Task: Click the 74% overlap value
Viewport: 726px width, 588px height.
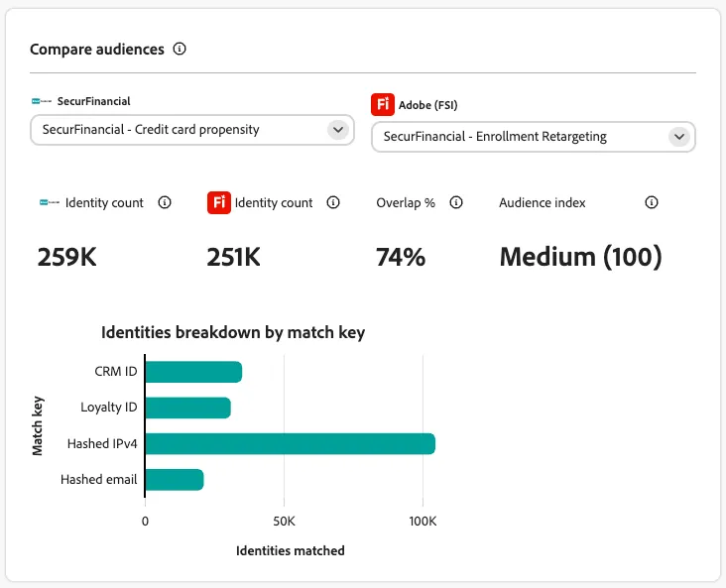Action: (401, 257)
